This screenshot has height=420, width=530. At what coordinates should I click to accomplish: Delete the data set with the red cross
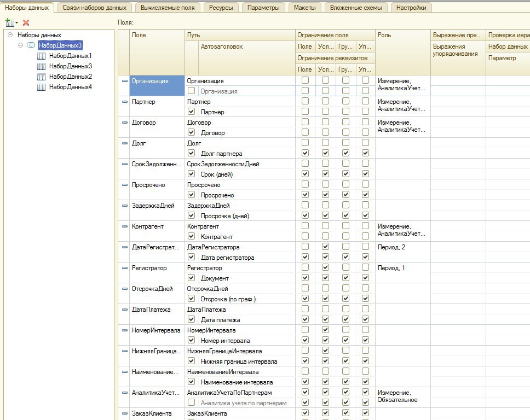(26, 22)
